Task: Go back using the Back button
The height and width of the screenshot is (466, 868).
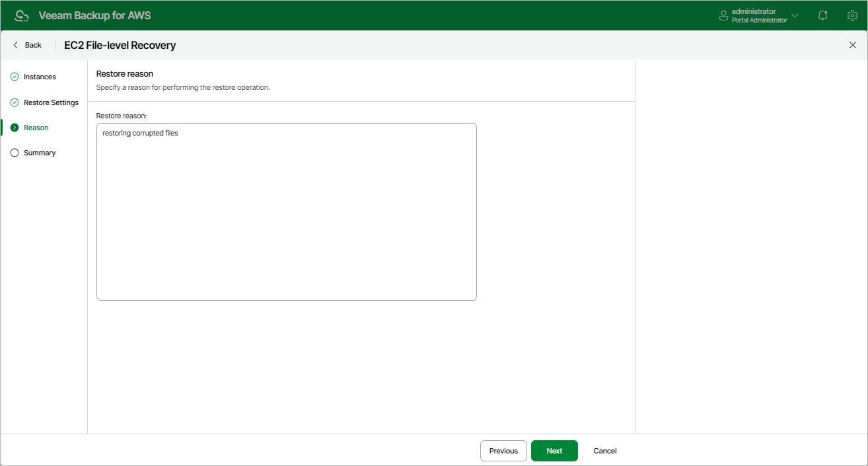Action: point(27,45)
